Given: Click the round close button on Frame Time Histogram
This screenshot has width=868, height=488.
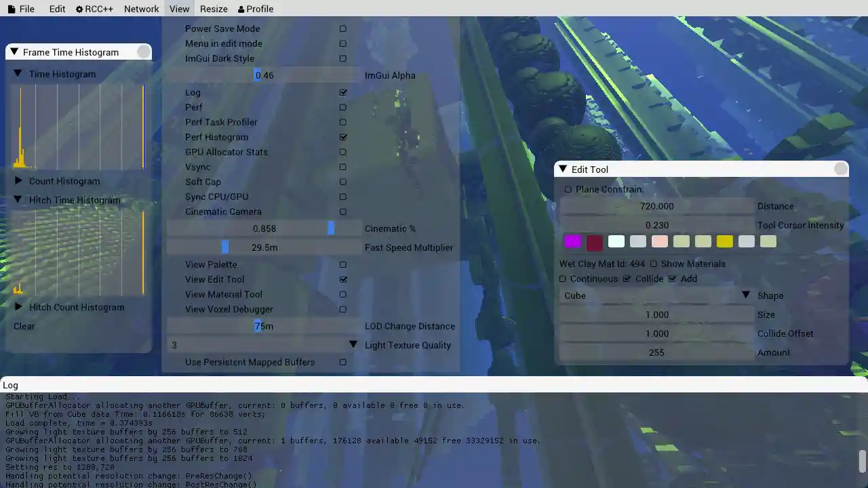Looking at the screenshot, I should [x=143, y=52].
